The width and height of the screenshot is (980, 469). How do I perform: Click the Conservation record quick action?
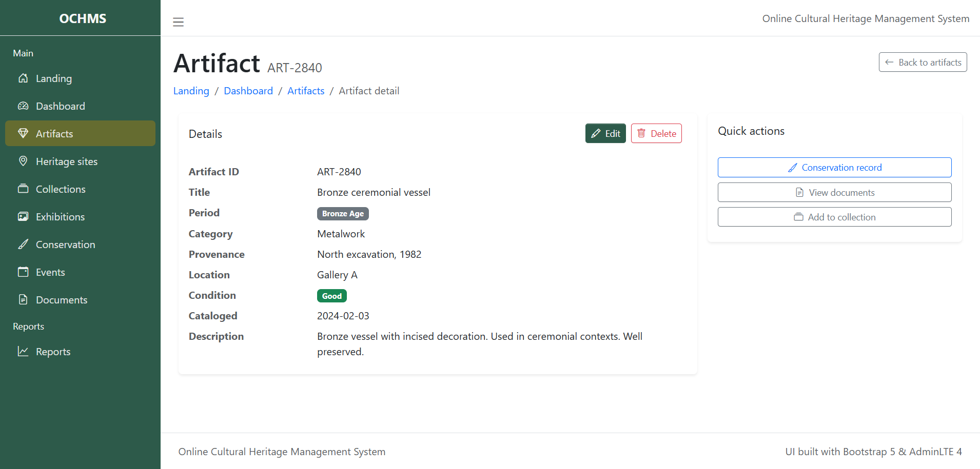(834, 167)
